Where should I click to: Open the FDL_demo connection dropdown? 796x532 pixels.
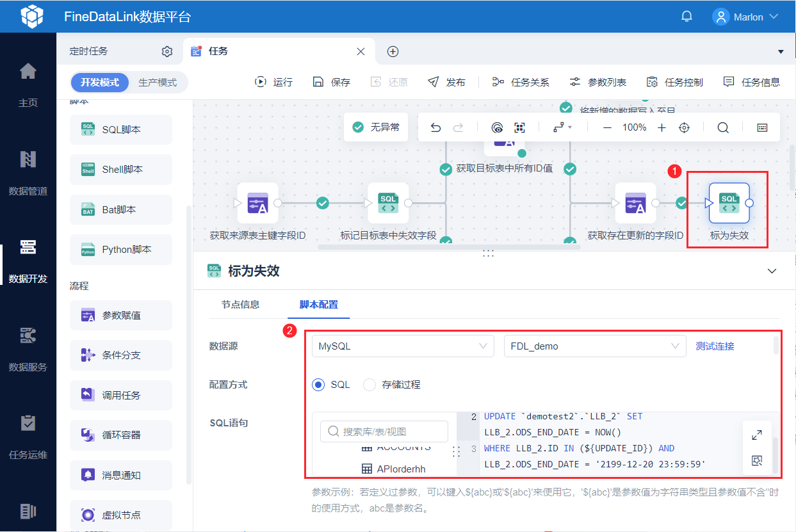click(595, 346)
